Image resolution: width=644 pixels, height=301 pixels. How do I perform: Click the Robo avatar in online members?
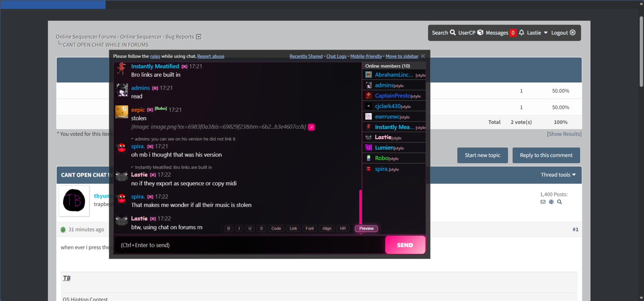coord(369,158)
